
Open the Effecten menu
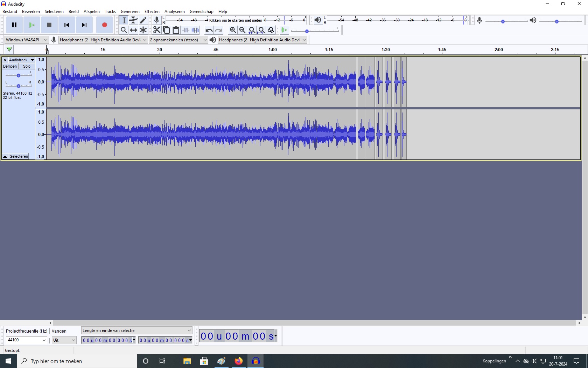[x=152, y=11]
